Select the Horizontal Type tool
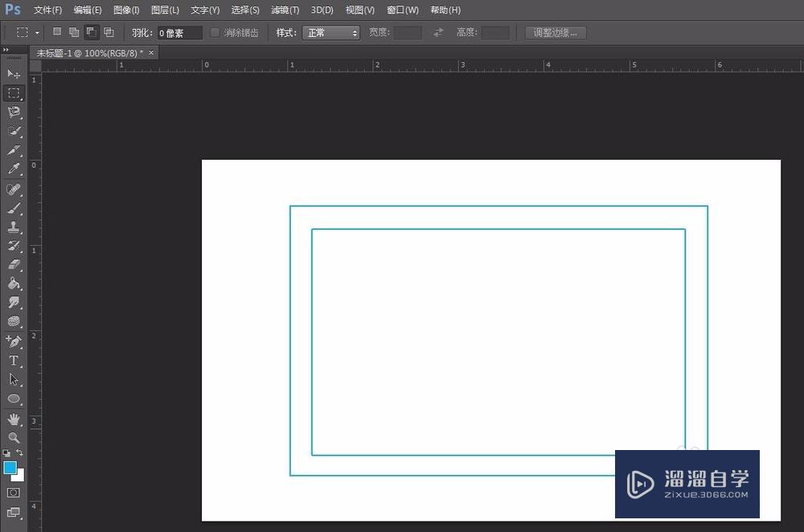The image size is (804, 532). [14, 361]
